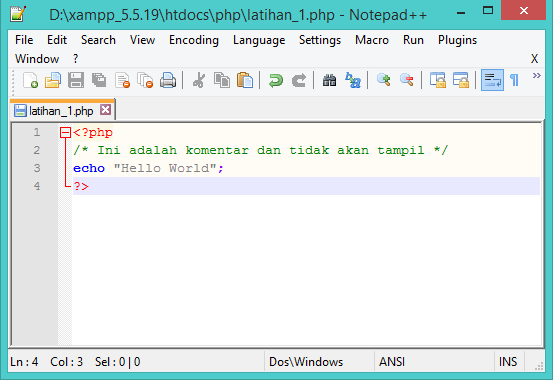Screen dimensions: 553x380
Task: Select the latihan_1.php tab
Action: click(x=61, y=111)
